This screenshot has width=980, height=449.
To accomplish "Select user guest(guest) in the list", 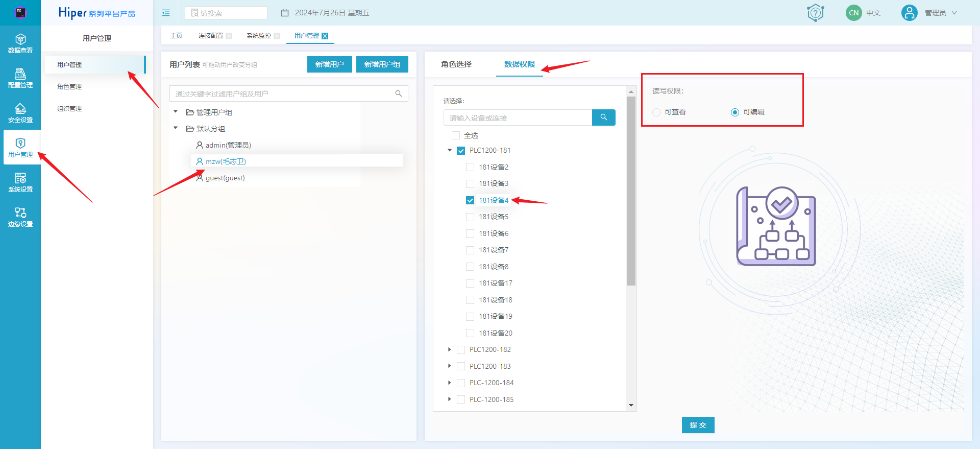I will 225,178.
